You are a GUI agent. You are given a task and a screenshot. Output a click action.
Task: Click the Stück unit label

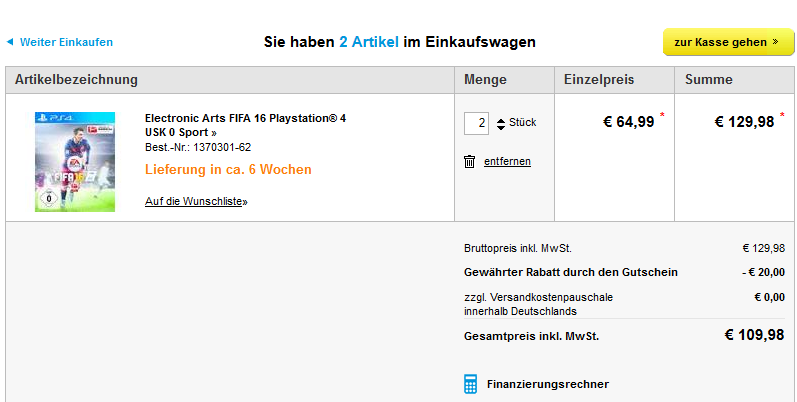(523, 122)
